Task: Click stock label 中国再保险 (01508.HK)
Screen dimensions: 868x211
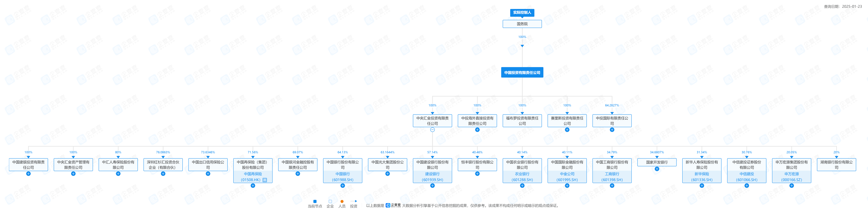Action: coord(253,177)
